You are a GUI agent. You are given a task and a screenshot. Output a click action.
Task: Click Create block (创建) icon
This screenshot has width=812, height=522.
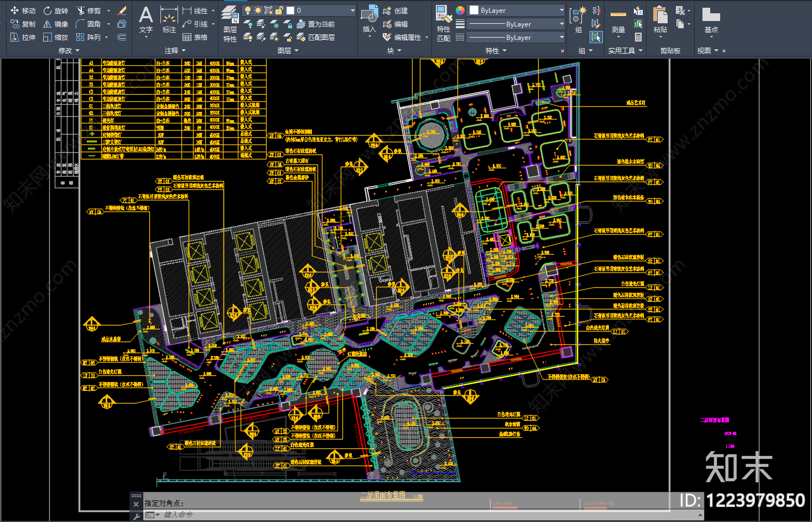pyautogui.click(x=395, y=11)
